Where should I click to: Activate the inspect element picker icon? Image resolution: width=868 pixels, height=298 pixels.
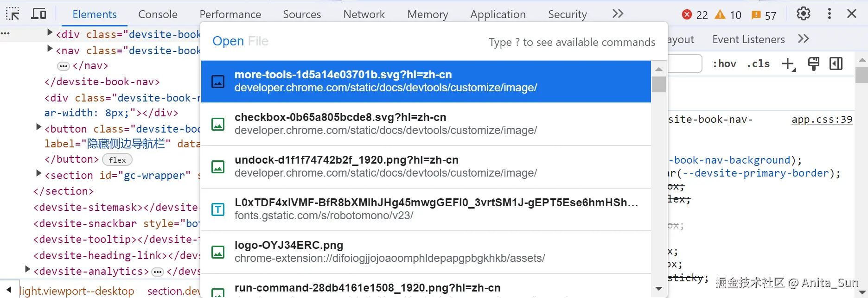click(x=13, y=14)
